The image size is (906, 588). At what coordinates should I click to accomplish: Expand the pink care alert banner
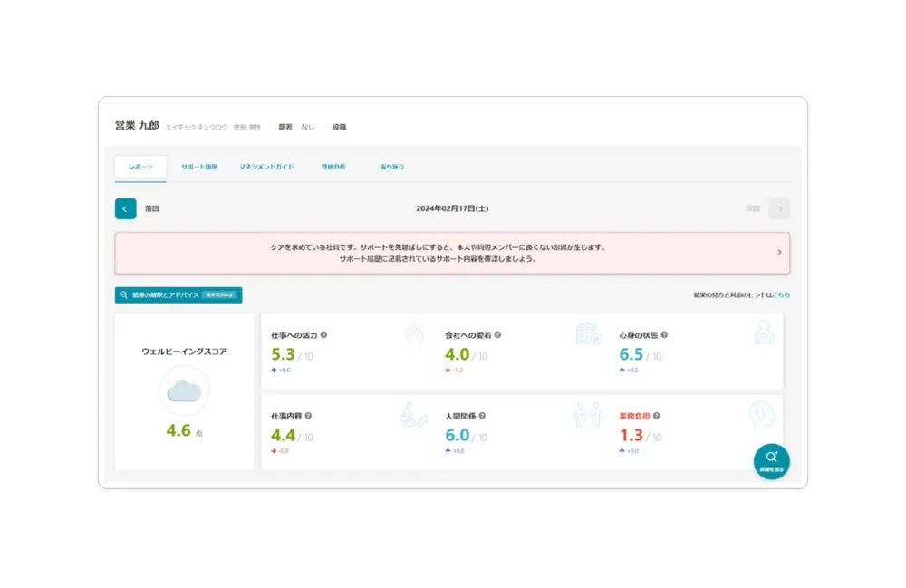click(779, 253)
